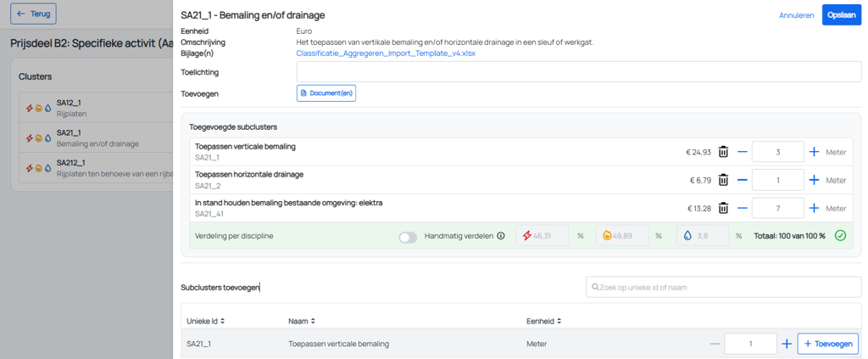Open the SA212_1 cluster in the list
Viewport: 868px width, 359px height.
click(97, 168)
